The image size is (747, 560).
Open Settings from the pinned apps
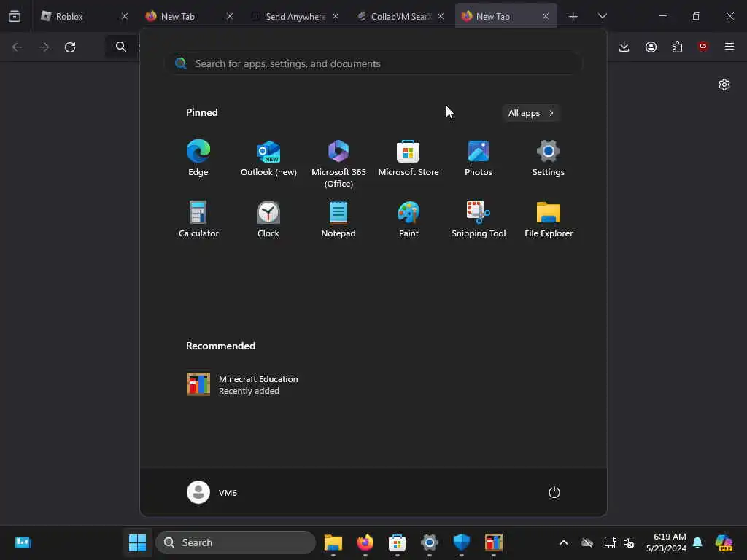(549, 158)
